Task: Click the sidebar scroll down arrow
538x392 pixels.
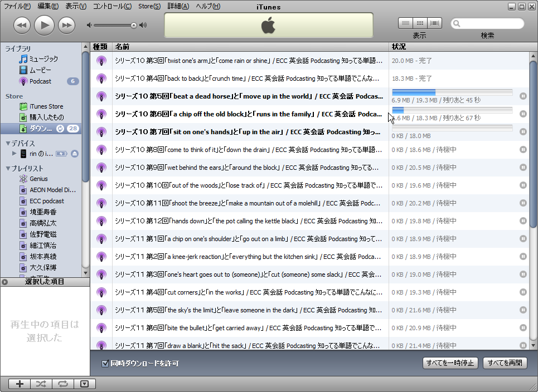Action: pos(85,273)
